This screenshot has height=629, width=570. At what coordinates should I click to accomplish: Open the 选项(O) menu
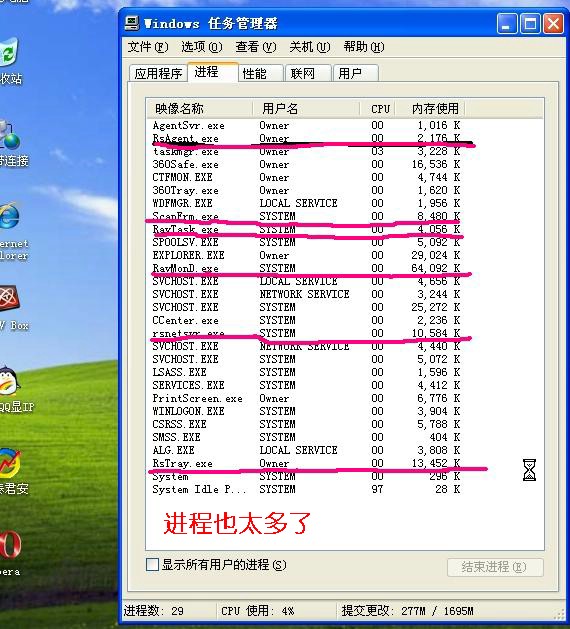point(201,47)
